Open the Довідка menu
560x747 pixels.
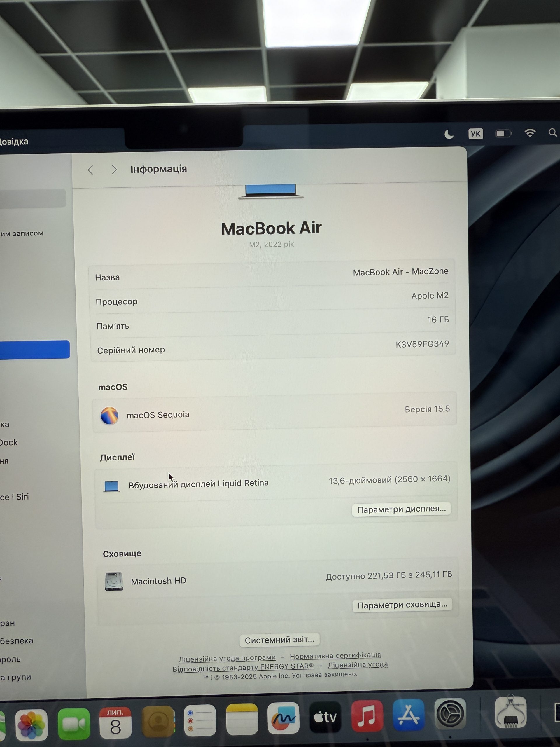14,142
